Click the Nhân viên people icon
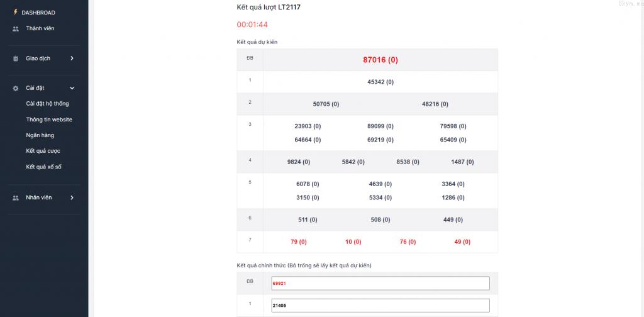644x317 pixels. point(16,197)
